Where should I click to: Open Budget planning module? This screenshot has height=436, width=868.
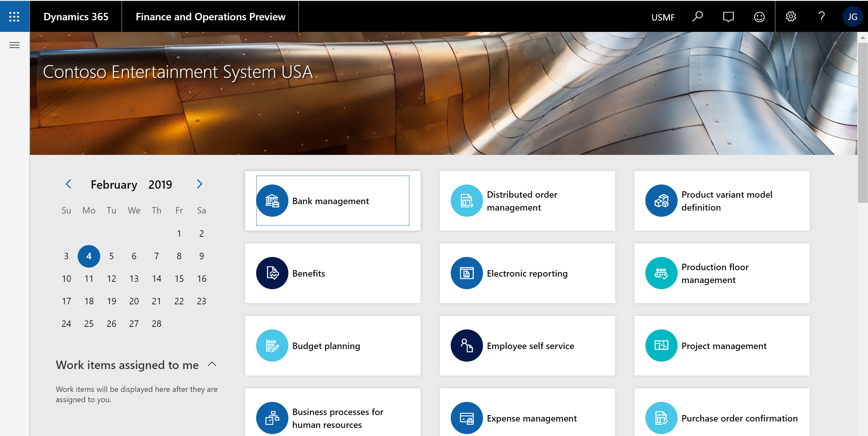tap(332, 345)
